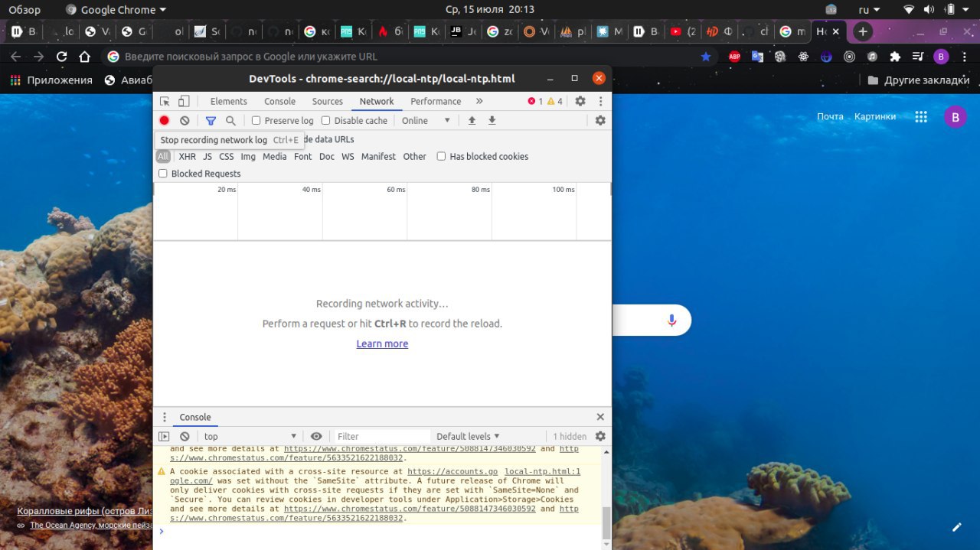Open console drawer three-dot menu

(x=164, y=417)
